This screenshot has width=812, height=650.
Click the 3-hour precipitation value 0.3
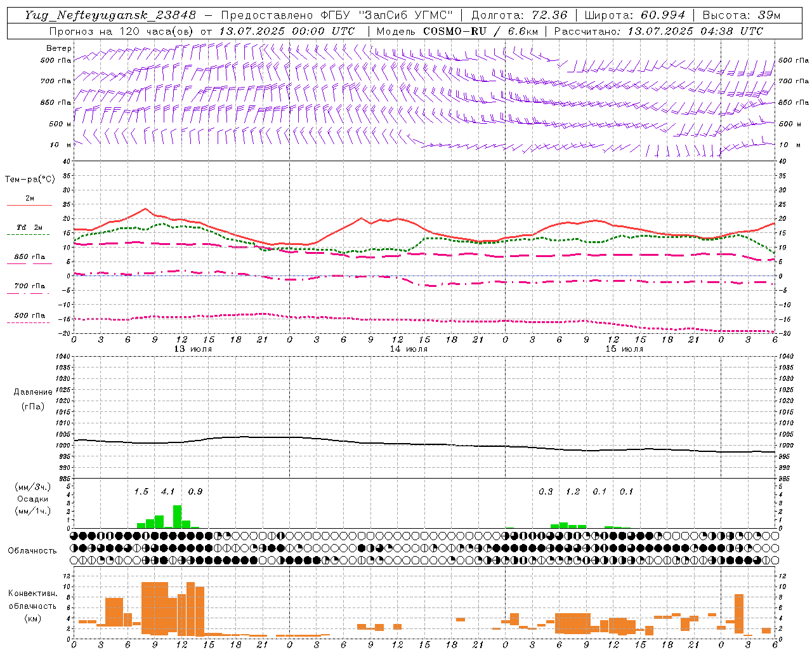point(546,491)
